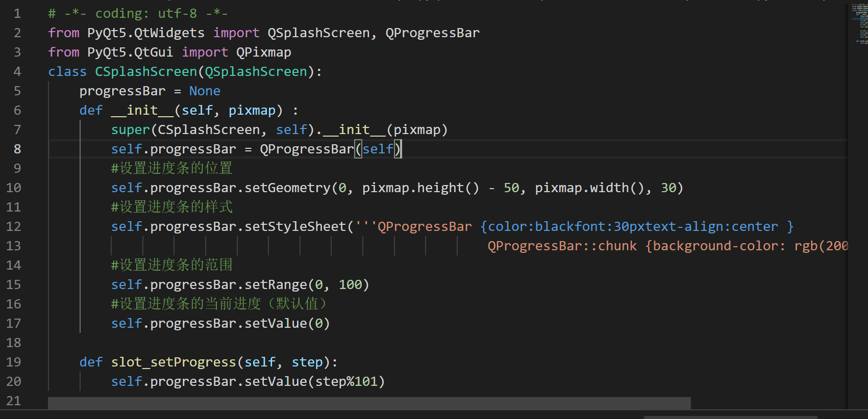Click the None value on line 5
Screen dimensions: 868x419
(205, 91)
